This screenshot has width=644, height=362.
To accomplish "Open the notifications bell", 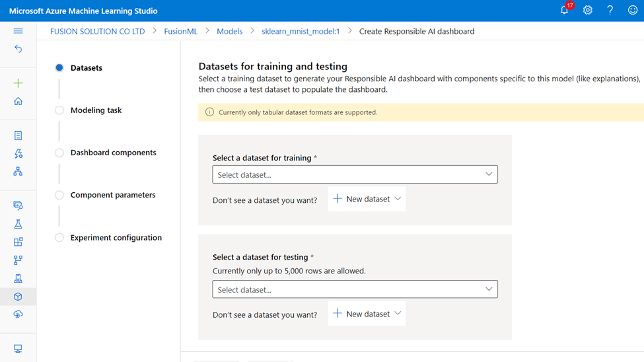I will coord(564,11).
